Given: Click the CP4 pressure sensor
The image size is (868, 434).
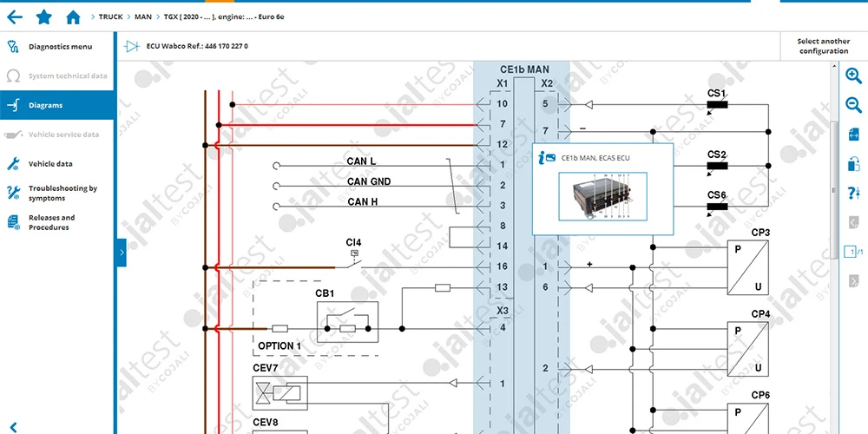Looking at the screenshot, I should tap(748, 349).
